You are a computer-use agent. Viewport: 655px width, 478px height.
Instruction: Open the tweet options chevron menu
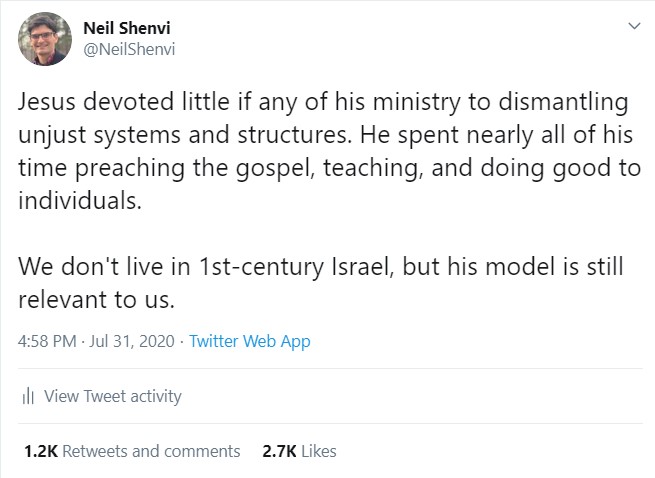point(633,25)
